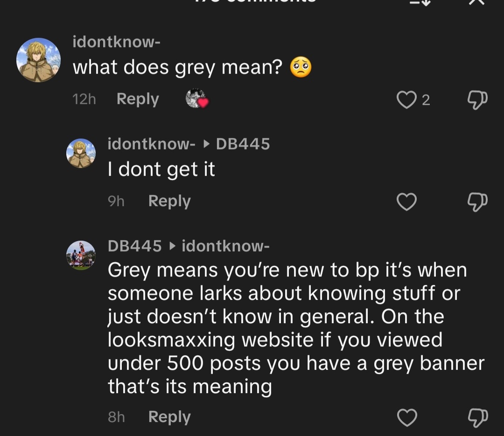Like DB445's explanation reply
504x436 pixels.
(406, 416)
